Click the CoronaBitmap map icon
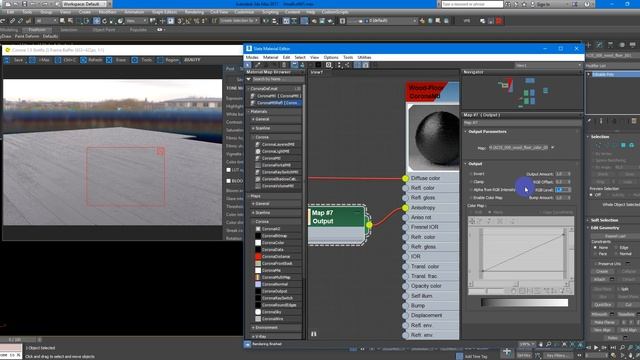The height and width of the screenshot is (360, 640). (258, 236)
